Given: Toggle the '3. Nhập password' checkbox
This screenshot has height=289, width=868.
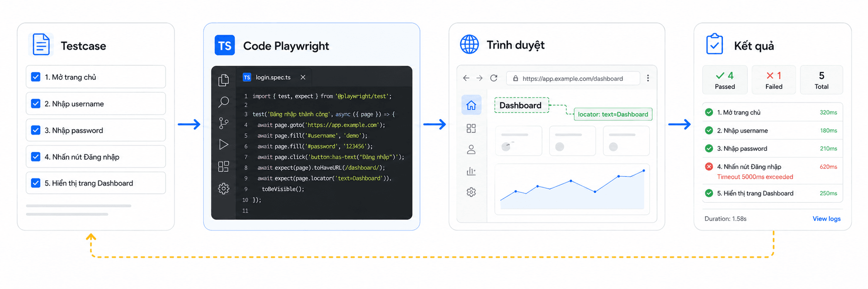Looking at the screenshot, I should point(36,130).
